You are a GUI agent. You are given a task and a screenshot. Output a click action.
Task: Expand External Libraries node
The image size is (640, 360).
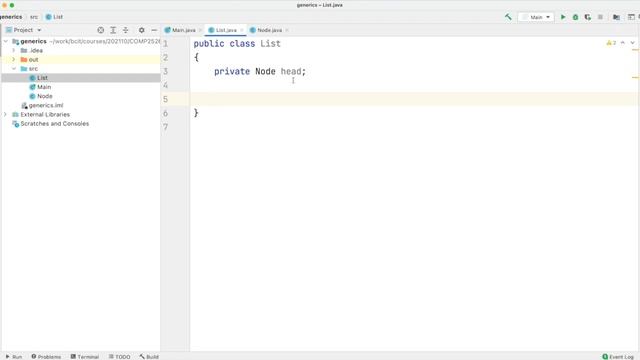point(6,114)
